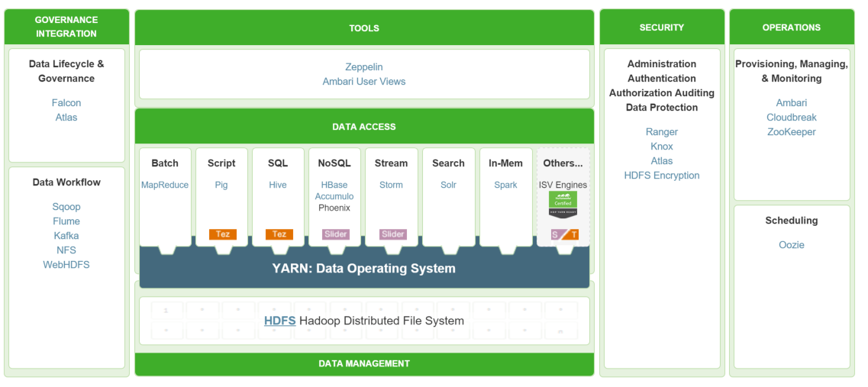Image resolution: width=868 pixels, height=387 pixels.
Task: Select the SQL column heading
Action: [x=278, y=163]
